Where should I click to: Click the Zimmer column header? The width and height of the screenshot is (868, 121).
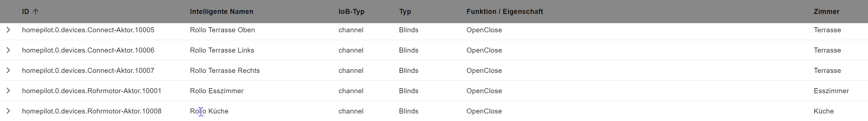click(826, 11)
